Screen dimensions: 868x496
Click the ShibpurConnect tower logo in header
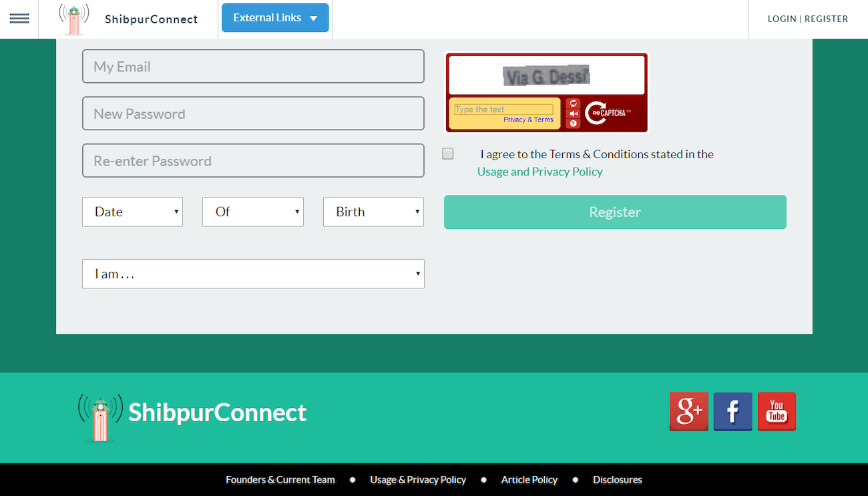[x=73, y=19]
